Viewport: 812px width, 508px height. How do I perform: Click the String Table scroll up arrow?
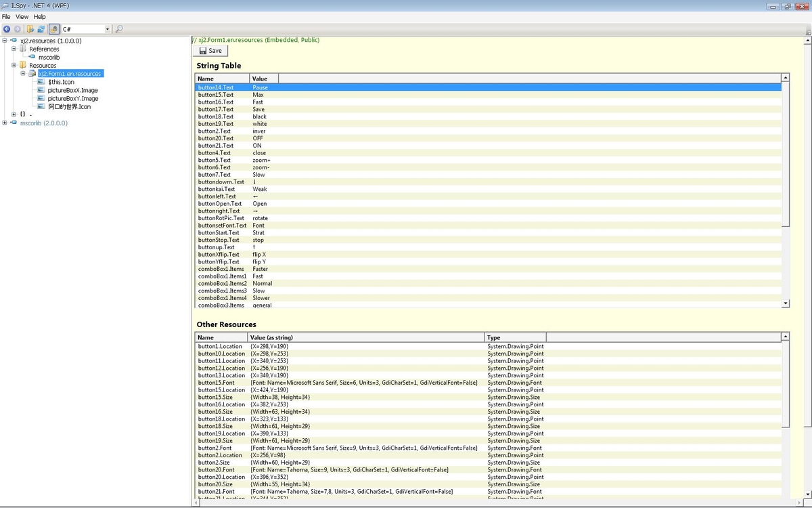coord(786,79)
